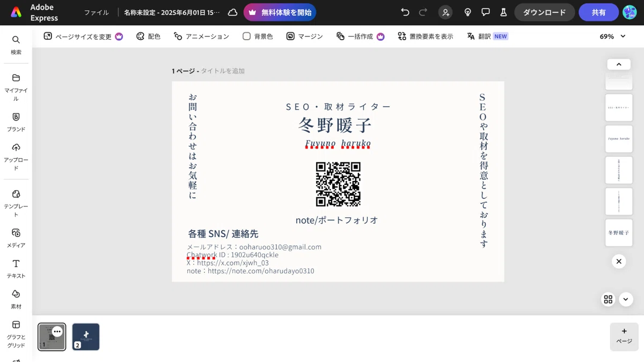Screen dimensions: 644x362
Task: Open the グラフとグリッド panel
Action: point(16,334)
